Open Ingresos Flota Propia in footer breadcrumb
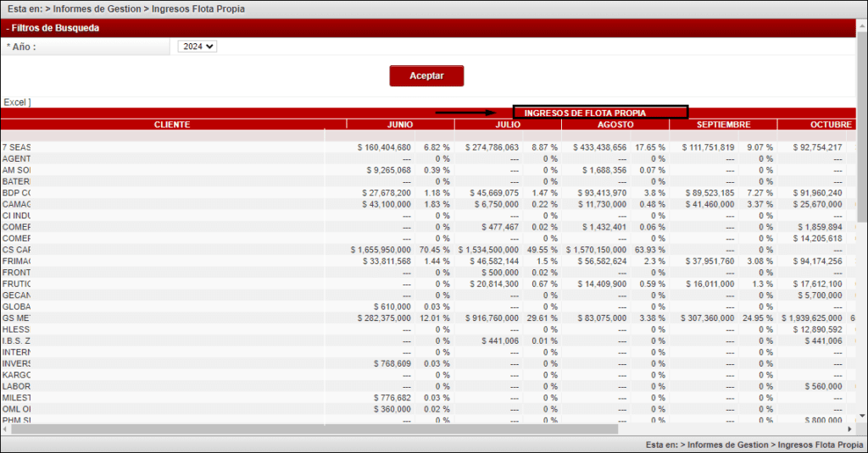Image resolution: width=868 pixels, height=453 pixels. (x=817, y=445)
